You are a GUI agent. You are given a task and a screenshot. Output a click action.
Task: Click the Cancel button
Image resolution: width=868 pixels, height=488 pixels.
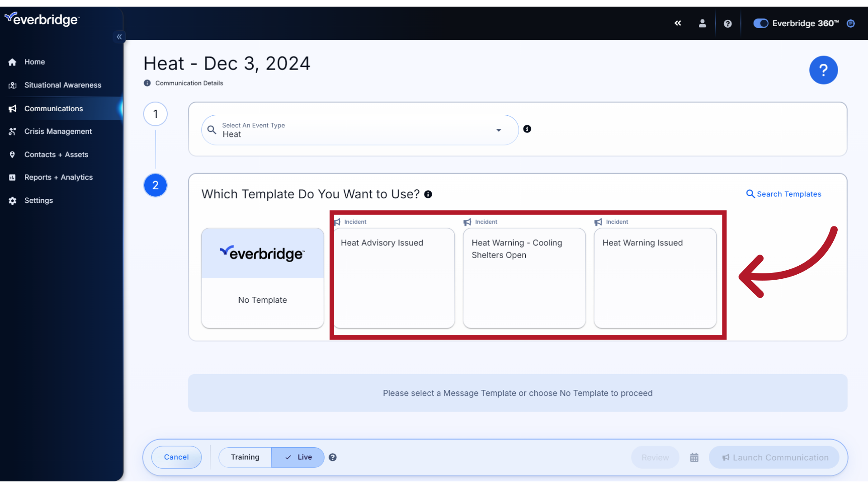[x=176, y=457]
